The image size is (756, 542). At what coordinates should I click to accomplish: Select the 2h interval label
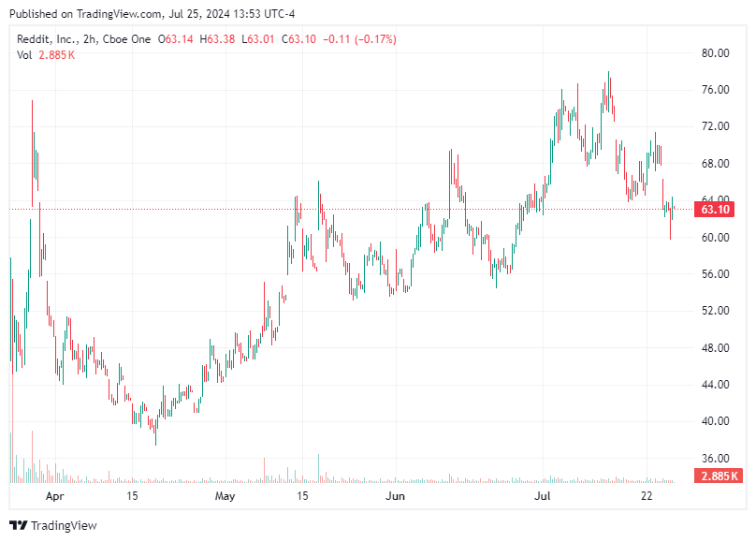pyautogui.click(x=89, y=39)
